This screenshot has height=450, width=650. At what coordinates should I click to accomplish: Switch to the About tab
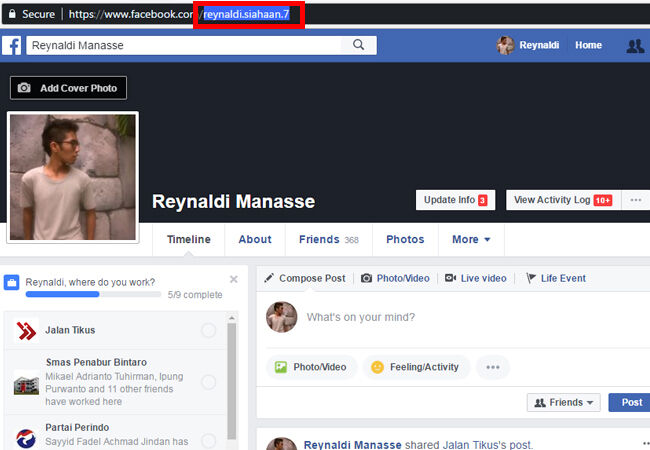click(x=255, y=240)
